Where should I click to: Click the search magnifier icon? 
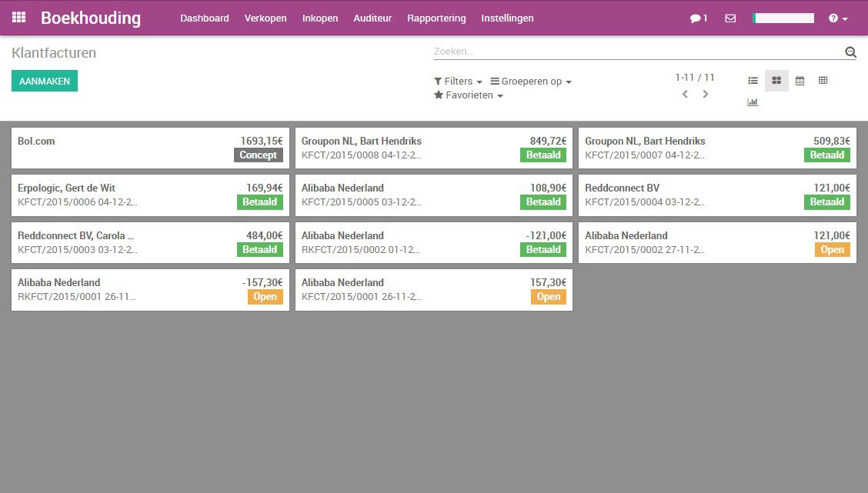850,52
